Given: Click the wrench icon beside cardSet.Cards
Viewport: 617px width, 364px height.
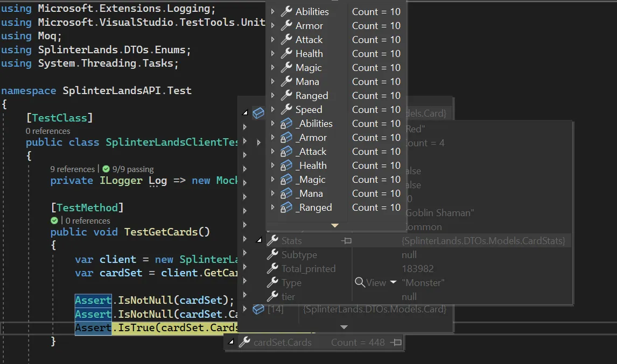Looking at the screenshot, I should pyautogui.click(x=244, y=342).
